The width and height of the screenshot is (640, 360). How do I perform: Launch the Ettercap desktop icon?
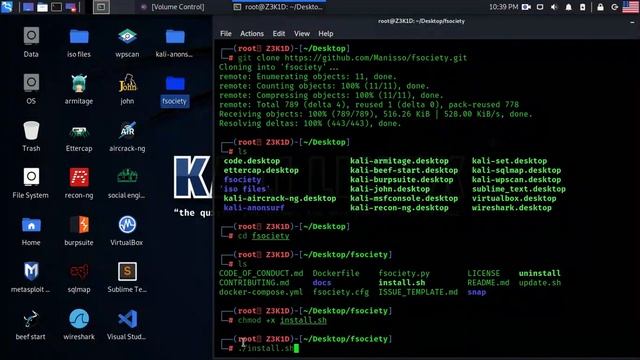[79, 136]
